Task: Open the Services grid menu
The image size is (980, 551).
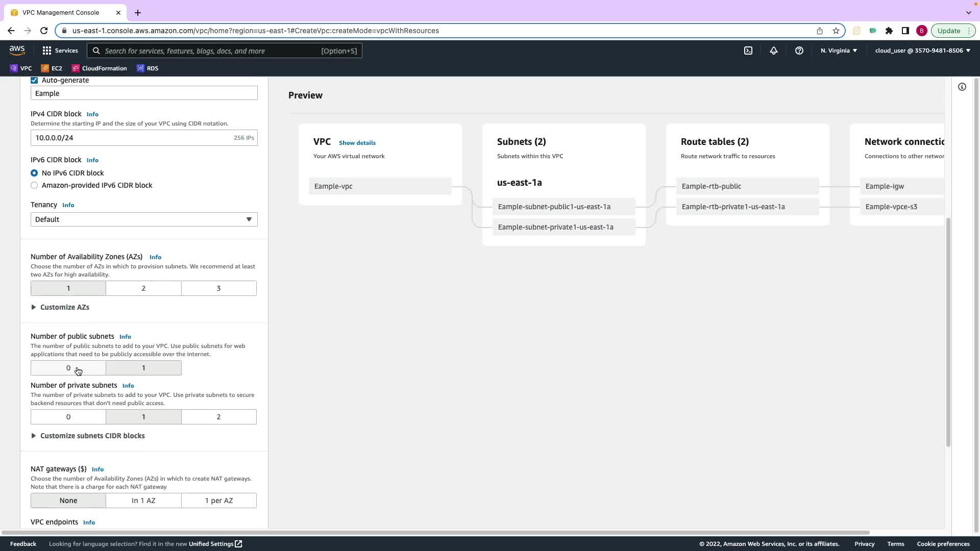Action: click(x=60, y=51)
